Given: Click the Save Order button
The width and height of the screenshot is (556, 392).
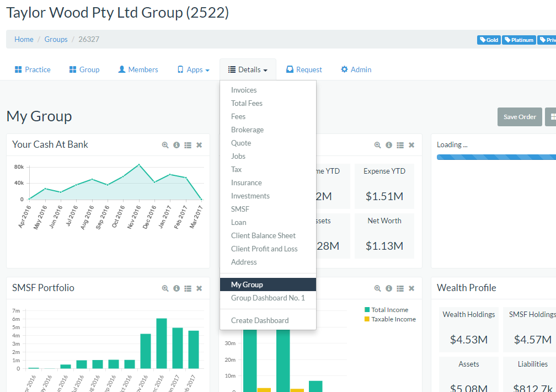Looking at the screenshot, I should (x=519, y=117).
